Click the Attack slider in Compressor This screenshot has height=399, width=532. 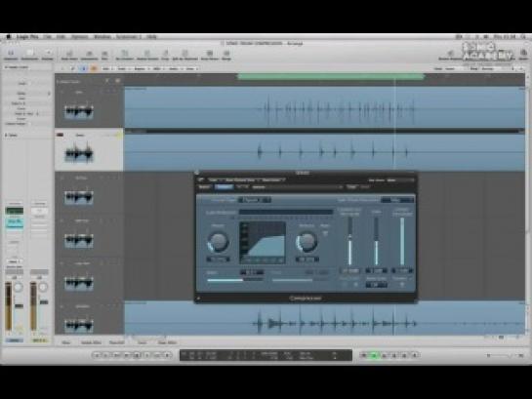[x=235, y=280]
